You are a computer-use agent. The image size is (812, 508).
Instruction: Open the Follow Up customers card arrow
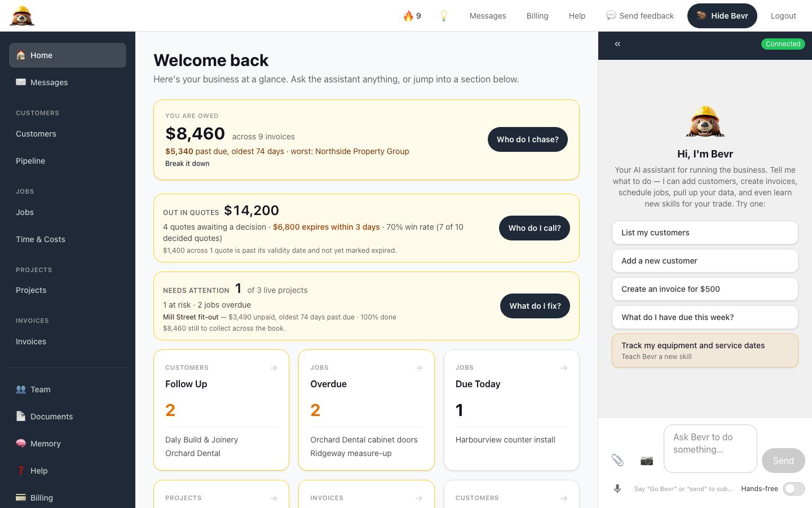(274, 368)
